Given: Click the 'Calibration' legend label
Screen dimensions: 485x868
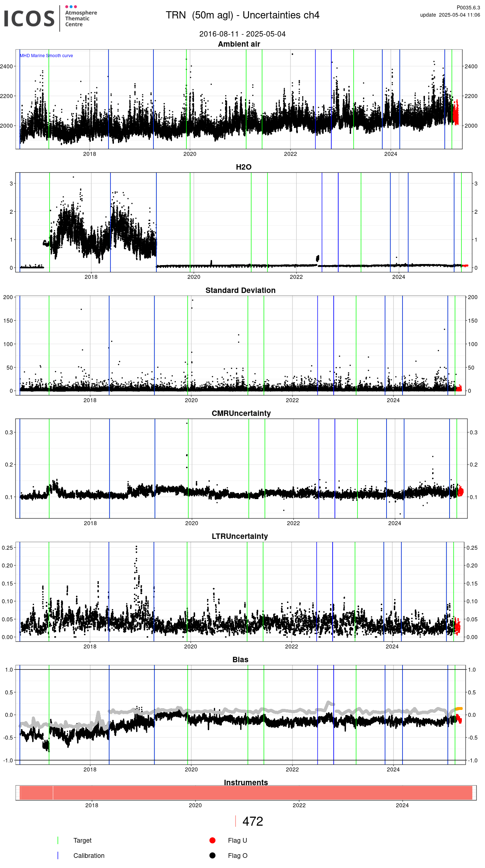Looking at the screenshot, I should tap(89, 856).
